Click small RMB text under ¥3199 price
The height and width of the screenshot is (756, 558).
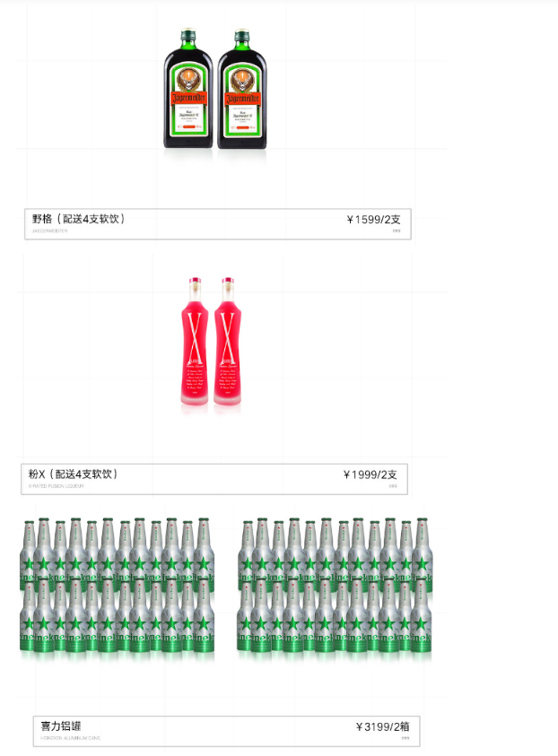405,738
